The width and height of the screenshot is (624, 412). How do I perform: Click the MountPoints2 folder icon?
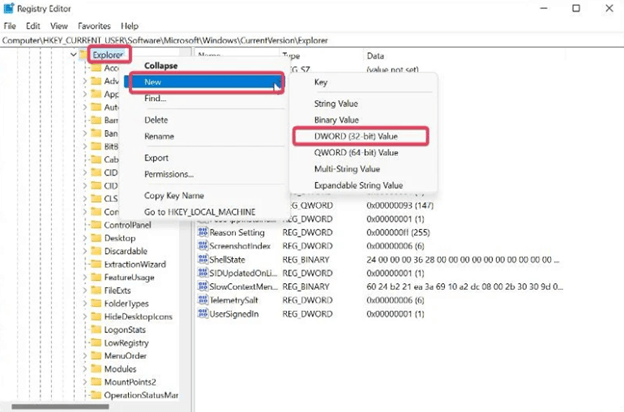coord(96,382)
